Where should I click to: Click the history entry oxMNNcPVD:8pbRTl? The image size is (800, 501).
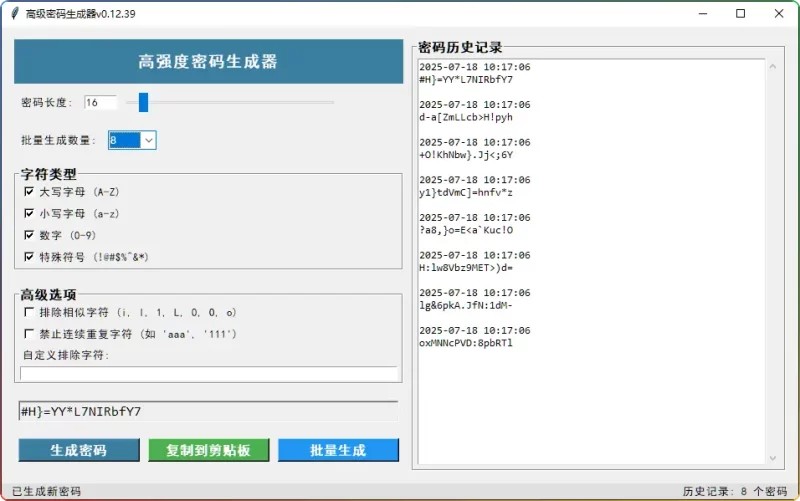pos(466,343)
